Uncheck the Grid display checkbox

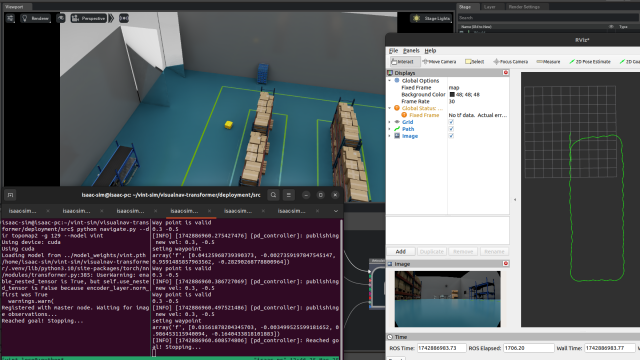click(451, 122)
